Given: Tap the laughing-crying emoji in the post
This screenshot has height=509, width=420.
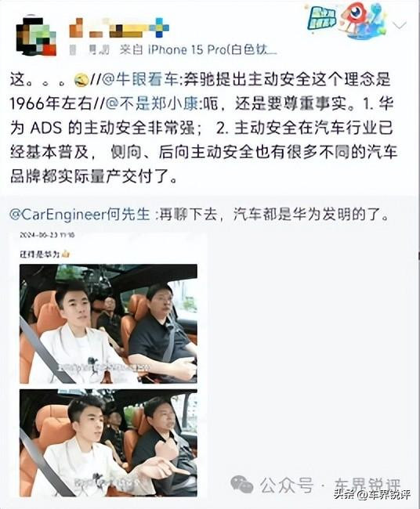Looking at the screenshot, I should 81,80.
